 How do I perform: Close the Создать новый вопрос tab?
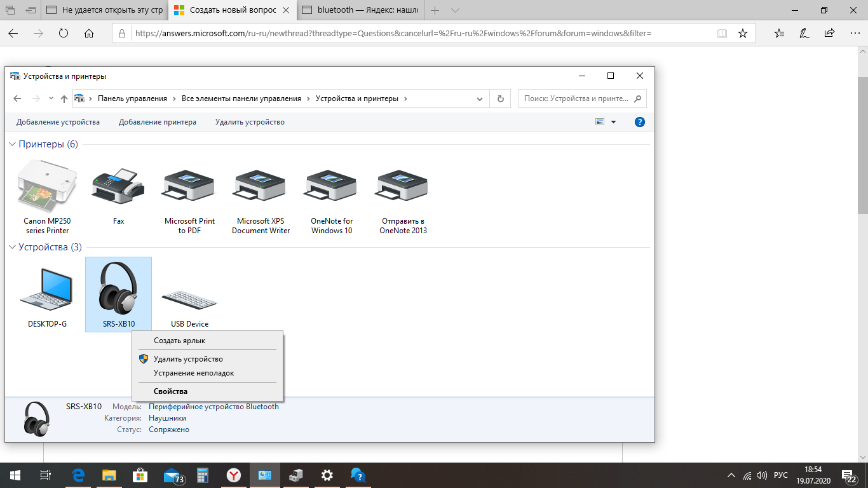click(287, 10)
